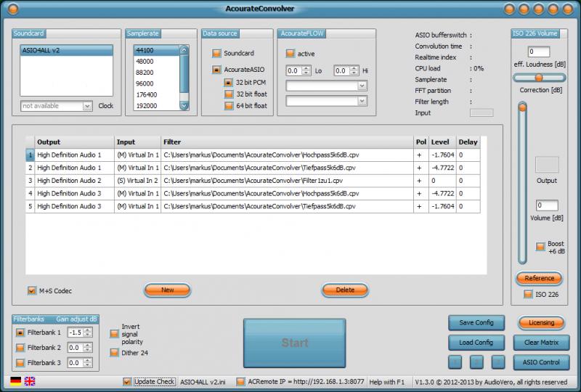Toggle the M+S Codec checkbox
This screenshot has width=581, height=392.
click(x=32, y=290)
